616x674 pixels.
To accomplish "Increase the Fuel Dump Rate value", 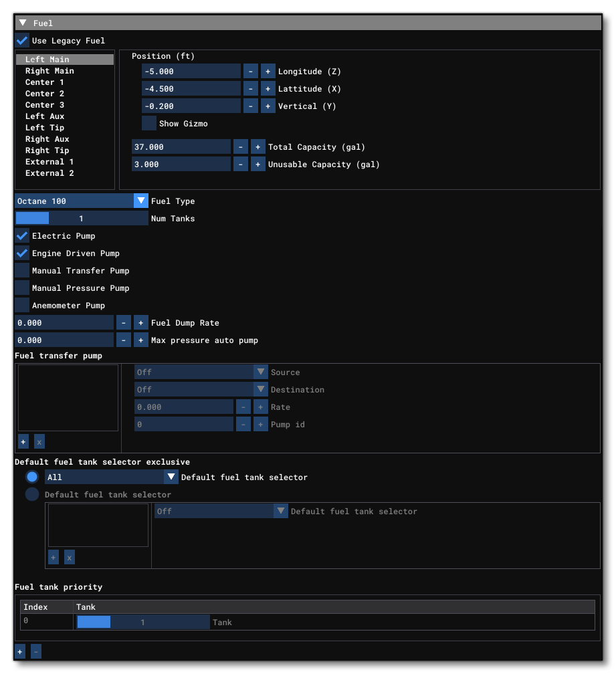I will 141,322.
